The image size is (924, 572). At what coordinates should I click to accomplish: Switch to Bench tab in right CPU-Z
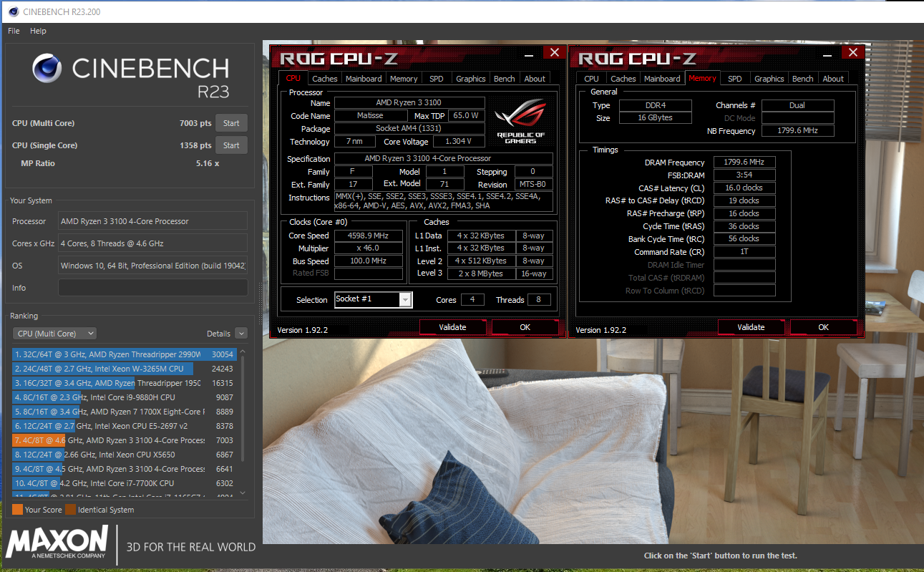[x=803, y=79]
